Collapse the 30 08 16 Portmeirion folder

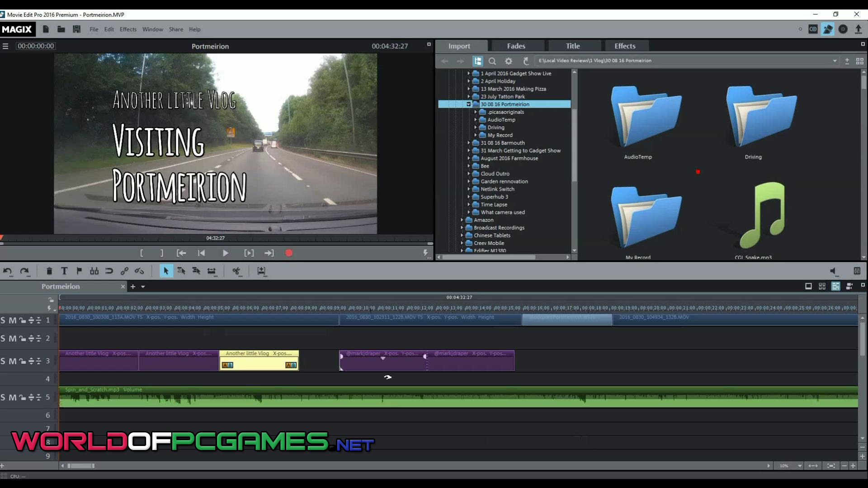(x=469, y=104)
